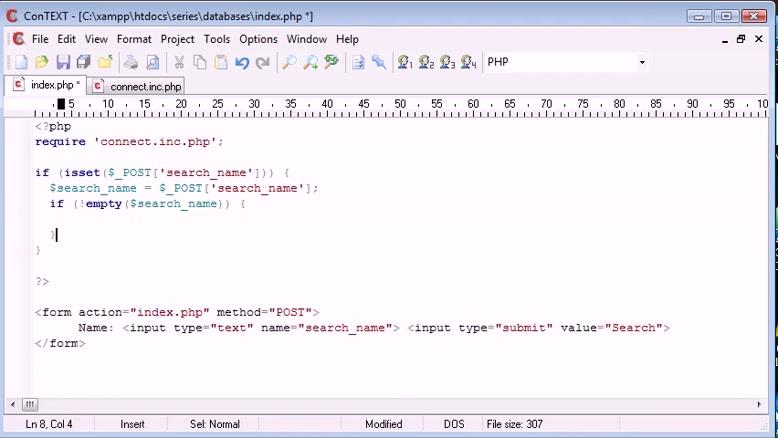Open Find with magnifier icon
Image resolution: width=778 pixels, height=438 pixels.
click(289, 62)
